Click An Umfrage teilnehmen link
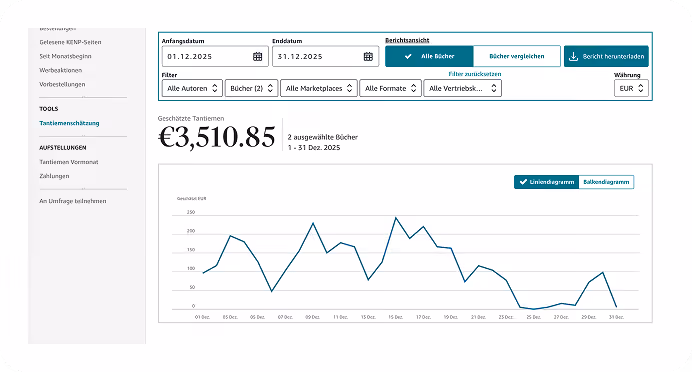This screenshot has width=692, height=372. coord(73,201)
